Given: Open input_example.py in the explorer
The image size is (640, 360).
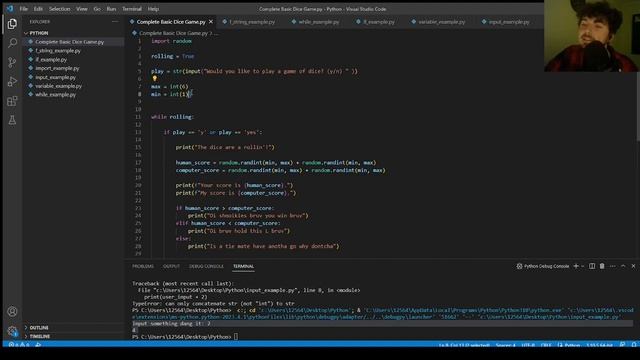Looking at the screenshot, I should (x=73, y=77).
